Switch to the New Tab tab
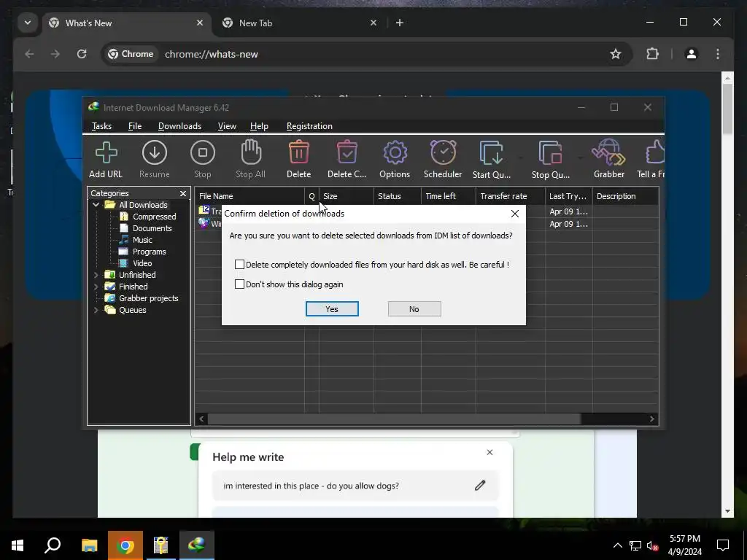 pos(299,23)
